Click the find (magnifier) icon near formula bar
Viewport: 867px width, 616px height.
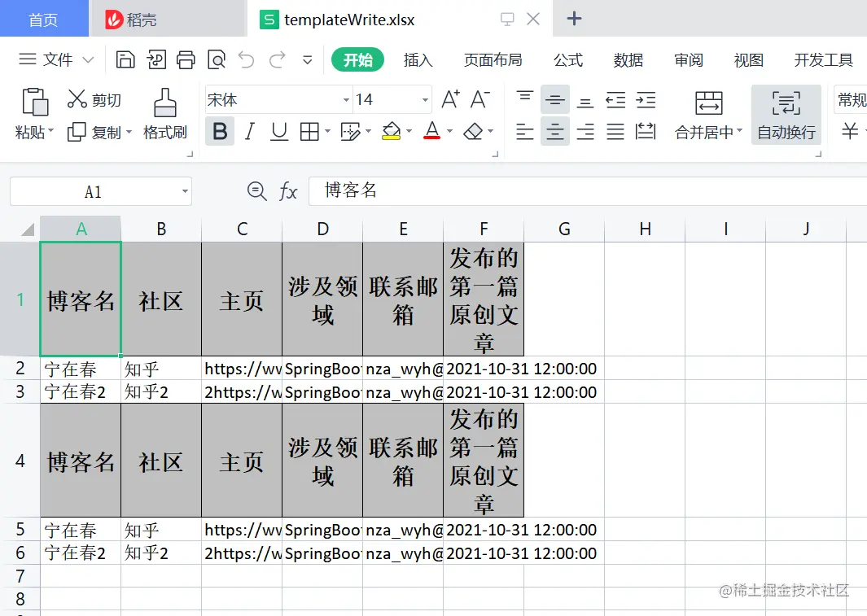256,191
